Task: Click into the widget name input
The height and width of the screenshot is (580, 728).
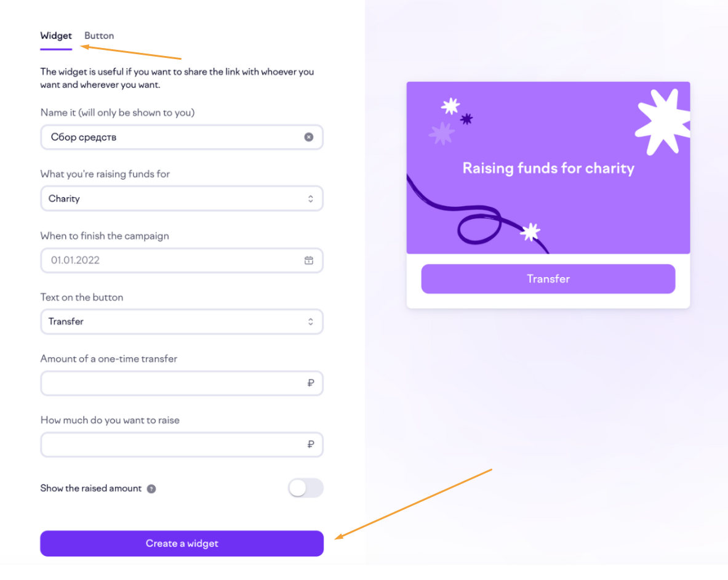Action: point(182,137)
